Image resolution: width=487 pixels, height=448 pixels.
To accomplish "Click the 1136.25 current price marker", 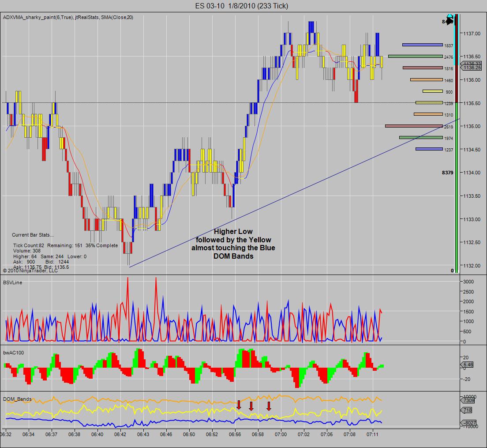I will 471,68.
